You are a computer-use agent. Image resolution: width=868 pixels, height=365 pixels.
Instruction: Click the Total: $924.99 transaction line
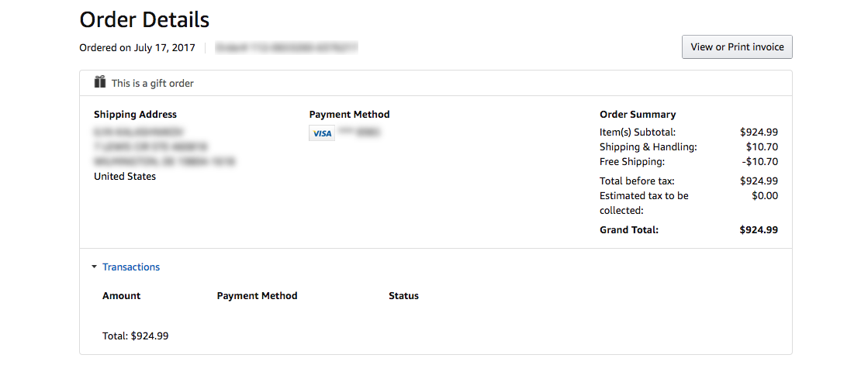click(136, 336)
